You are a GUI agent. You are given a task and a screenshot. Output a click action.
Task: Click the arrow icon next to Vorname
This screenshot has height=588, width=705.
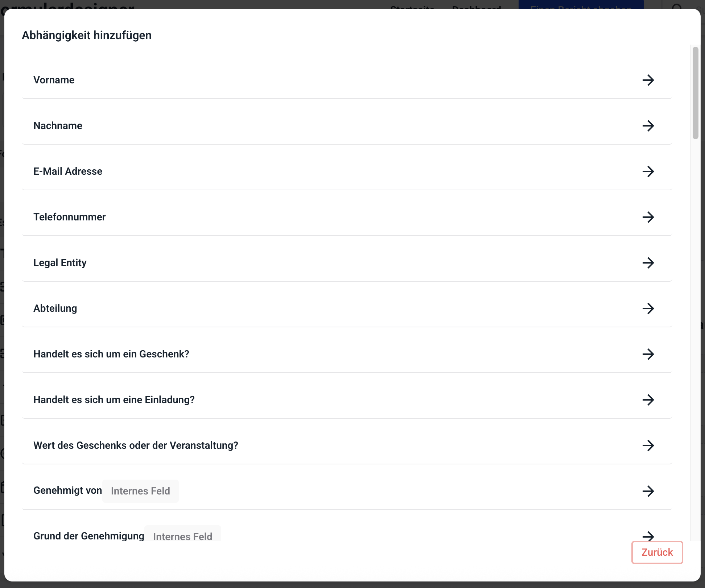pyautogui.click(x=648, y=80)
